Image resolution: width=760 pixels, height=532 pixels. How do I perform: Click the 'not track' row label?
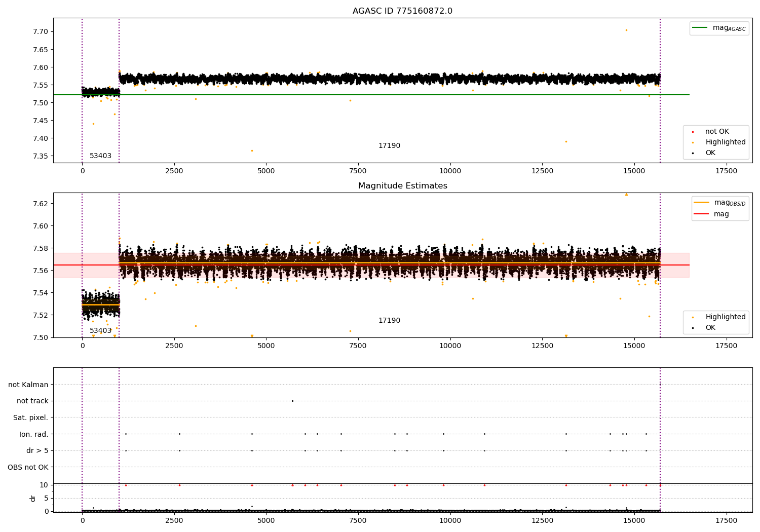click(32, 401)
